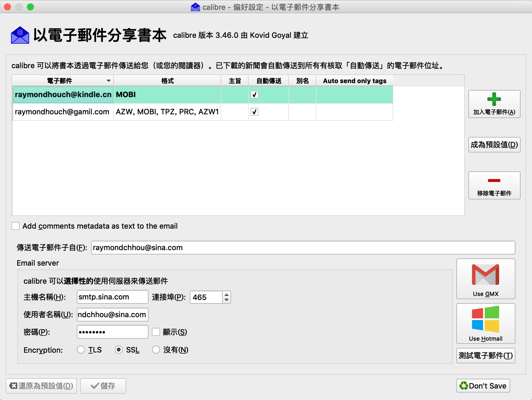The height and width of the screenshot is (400, 532).
Task: Sort by 格式 column header
Action: pyautogui.click(x=167, y=81)
